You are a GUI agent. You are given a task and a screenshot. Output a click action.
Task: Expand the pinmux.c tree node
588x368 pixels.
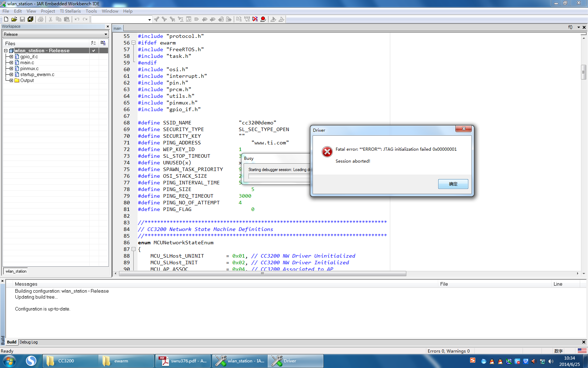click(x=11, y=69)
